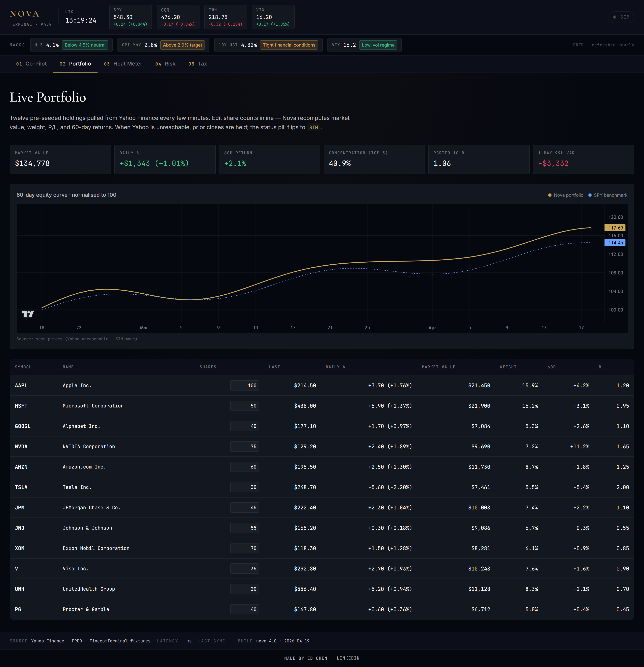Click the Concentration (Top 3) card

pos(374,160)
